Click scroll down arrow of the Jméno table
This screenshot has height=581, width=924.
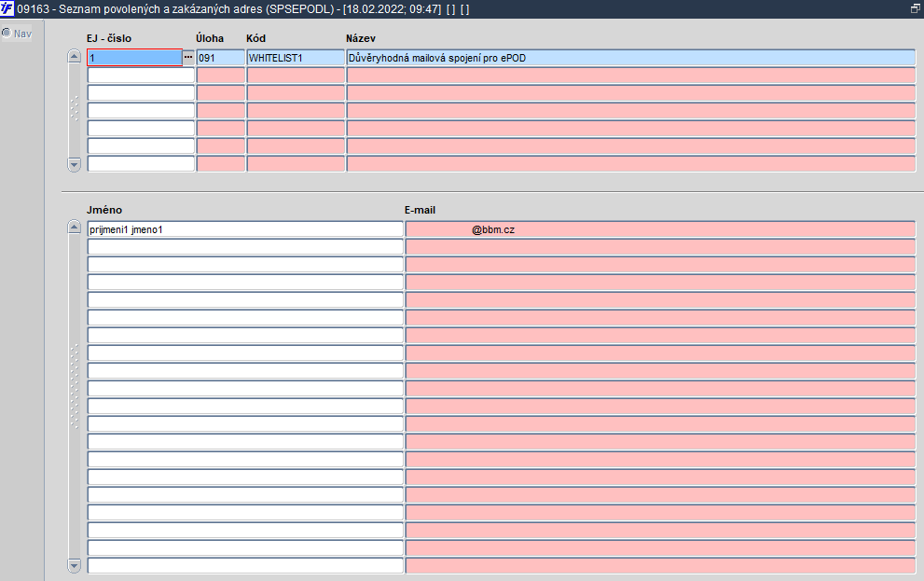click(75, 566)
